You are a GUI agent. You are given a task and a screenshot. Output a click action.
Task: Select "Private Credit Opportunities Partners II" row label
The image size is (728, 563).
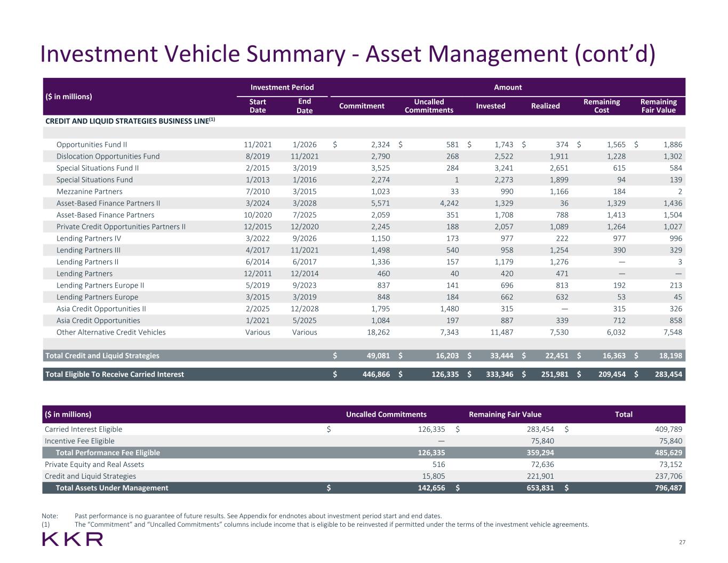click(121, 227)
